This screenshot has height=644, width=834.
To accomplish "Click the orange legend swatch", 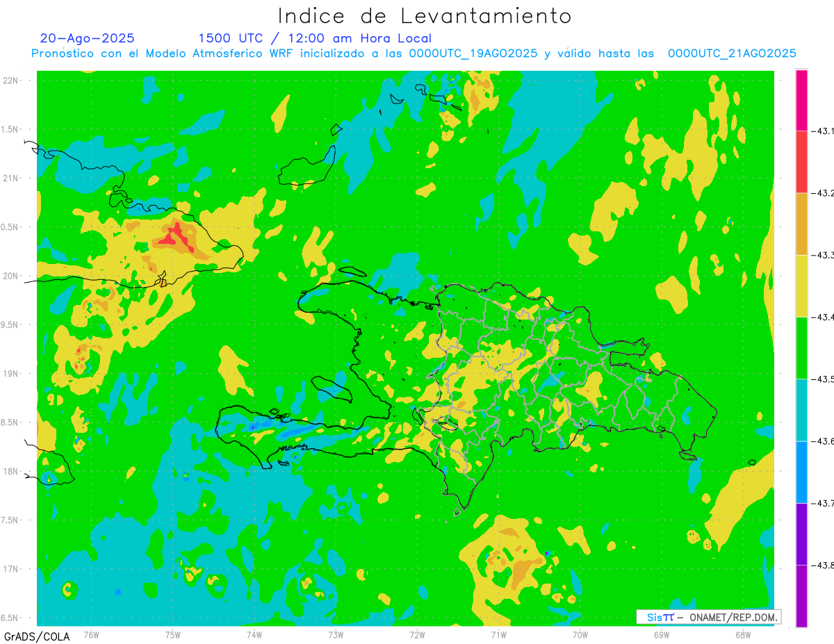I will click(x=801, y=224).
